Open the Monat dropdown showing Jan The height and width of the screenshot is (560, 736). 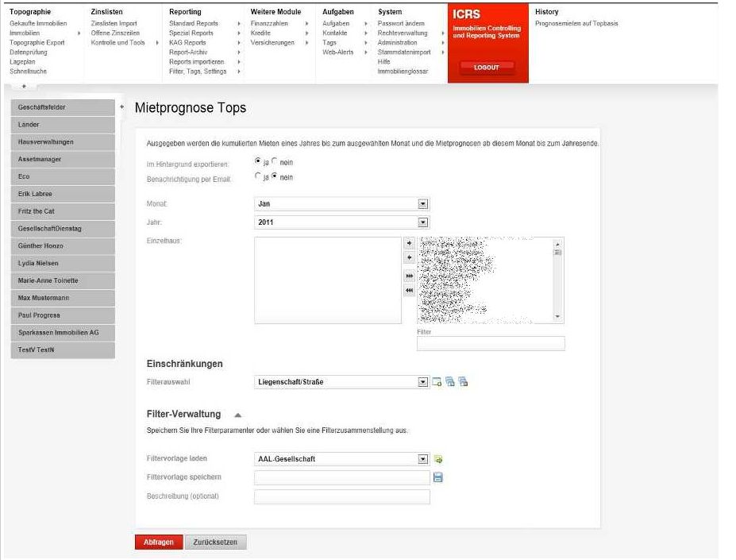(x=341, y=204)
